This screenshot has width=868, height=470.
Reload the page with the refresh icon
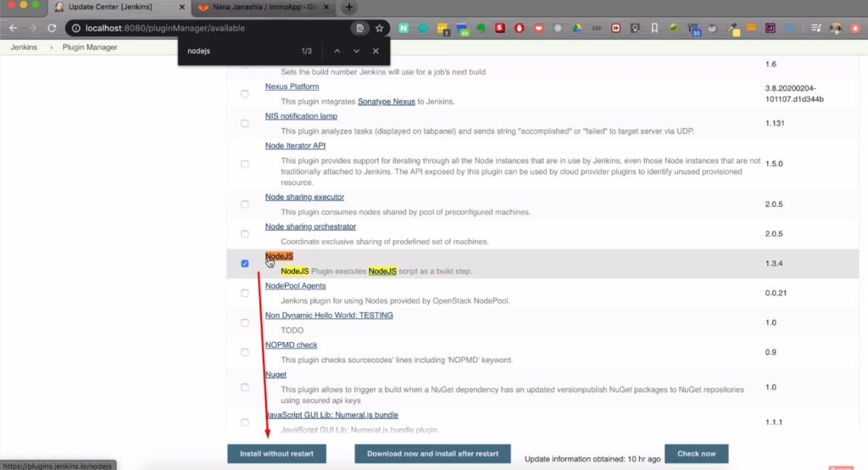(x=52, y=28)
